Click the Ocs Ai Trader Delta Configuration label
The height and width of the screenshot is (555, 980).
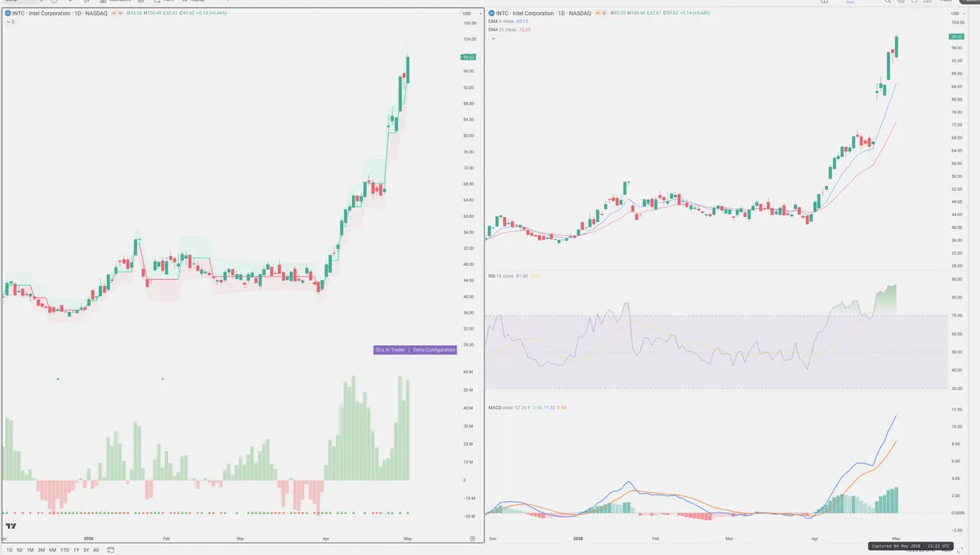click(415, 349)
